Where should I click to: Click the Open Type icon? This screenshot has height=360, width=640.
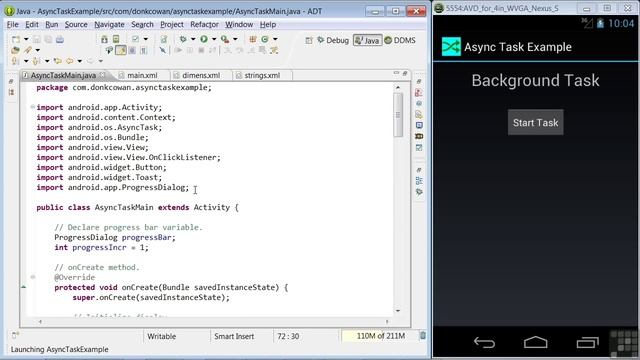click(x=16, y=50)
